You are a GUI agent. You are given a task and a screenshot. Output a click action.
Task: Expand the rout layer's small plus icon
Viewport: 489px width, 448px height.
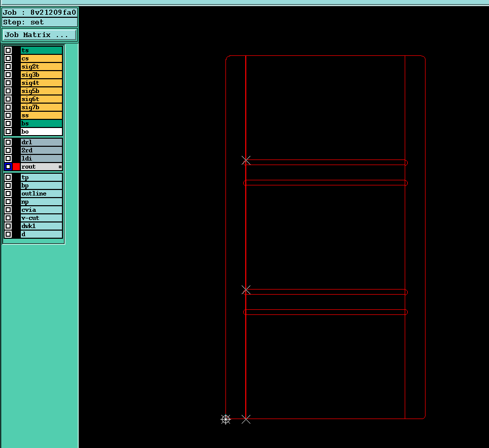[60, 167]
